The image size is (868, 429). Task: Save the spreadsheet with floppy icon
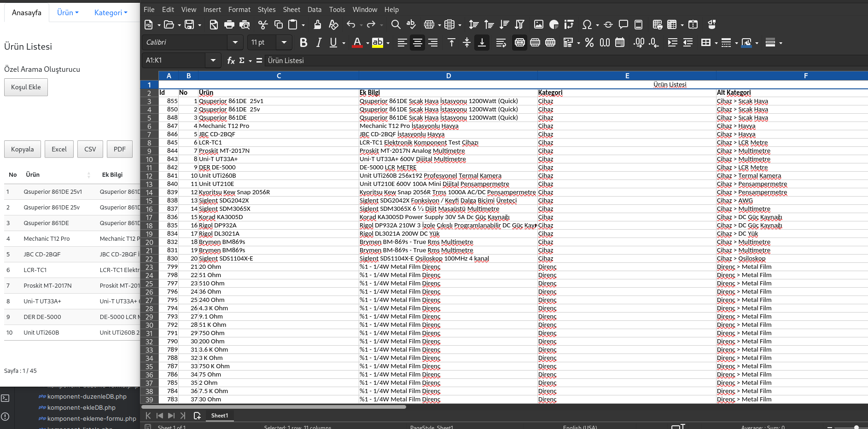click(x=189, y=25)
